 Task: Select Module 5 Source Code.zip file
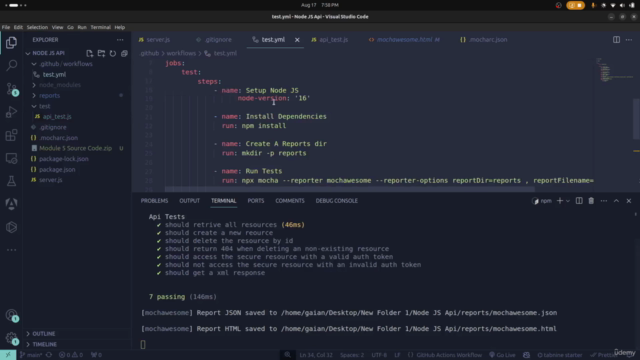click(x=76, y=148)
